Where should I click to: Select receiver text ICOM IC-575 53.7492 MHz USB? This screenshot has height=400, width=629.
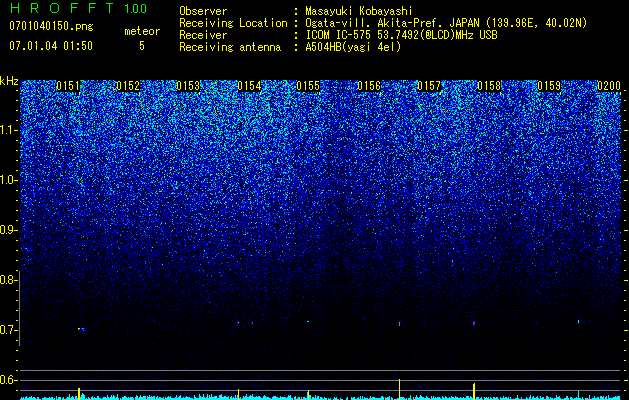tap(401, 35)
